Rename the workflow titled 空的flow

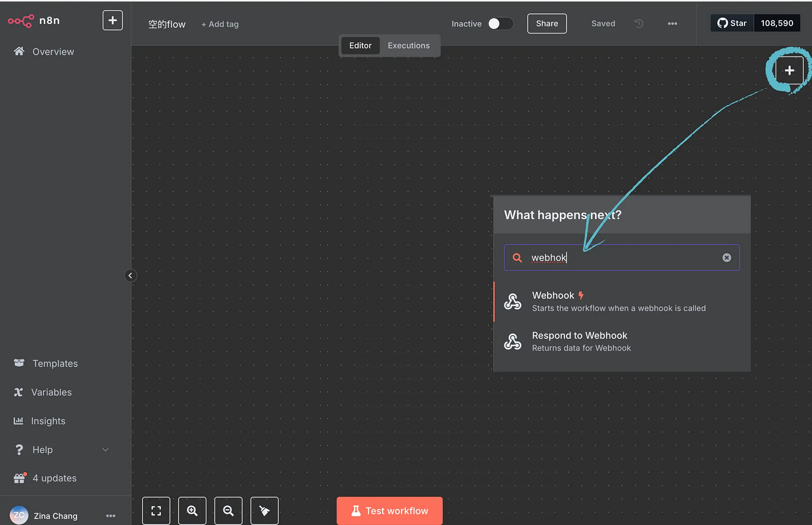(x=167, y=24)
